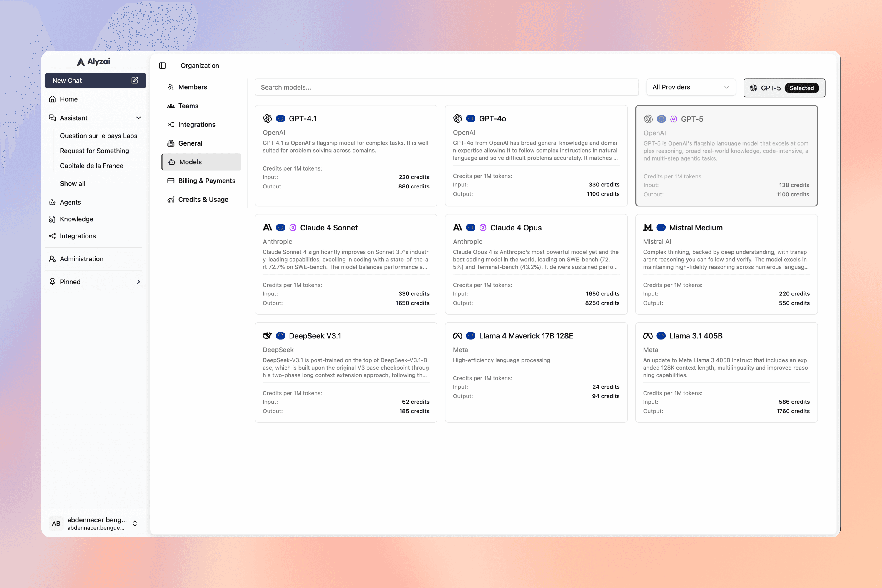
Task: Click the Alyzai logo
Action: click(x=94, y=61)
